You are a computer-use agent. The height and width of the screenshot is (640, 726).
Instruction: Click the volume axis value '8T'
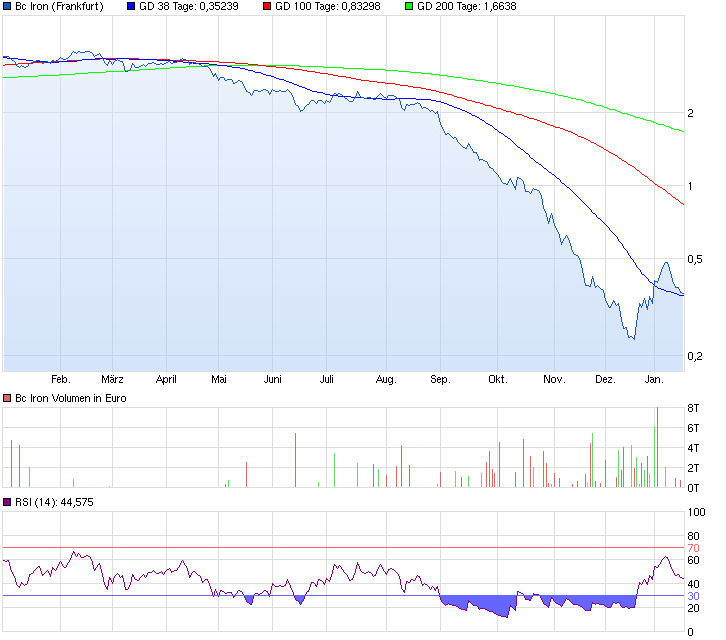pyautogui.click(x=693, y=408)
